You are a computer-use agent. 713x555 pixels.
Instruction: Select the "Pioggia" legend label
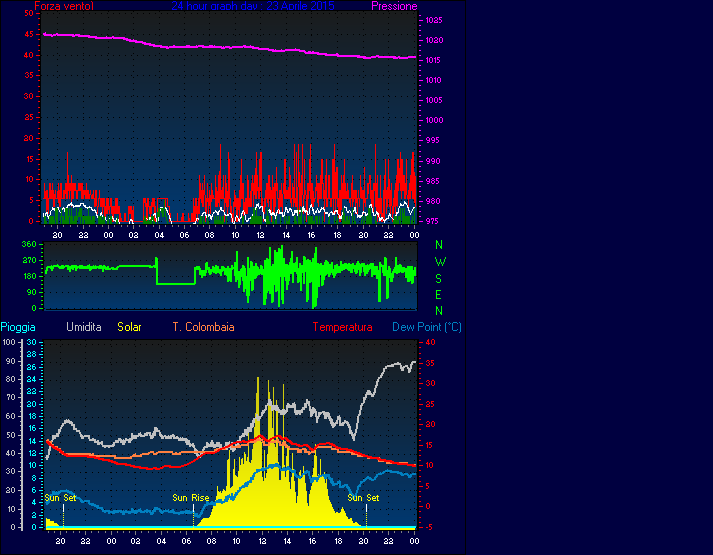(x=18, y=327)
